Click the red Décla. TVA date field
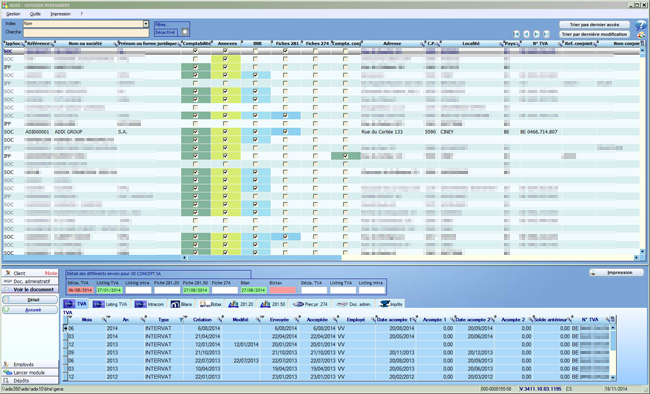 tap(80, 290)
